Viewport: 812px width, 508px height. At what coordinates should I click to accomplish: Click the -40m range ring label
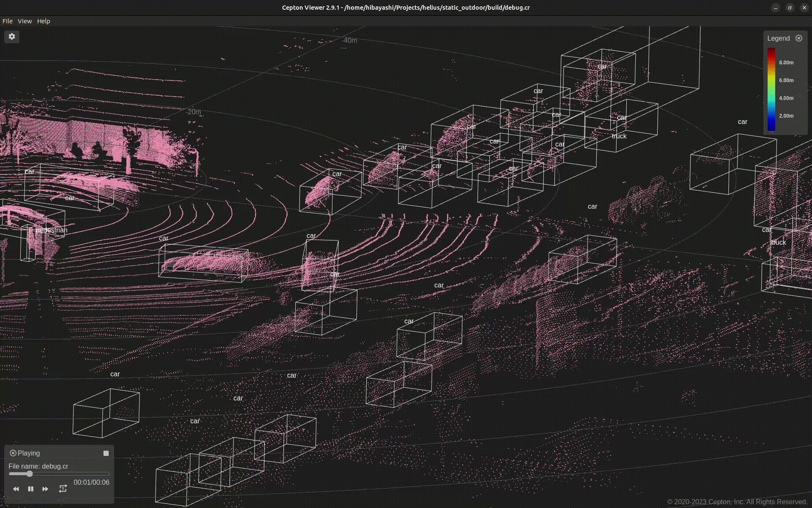click(x=350, y=40)
